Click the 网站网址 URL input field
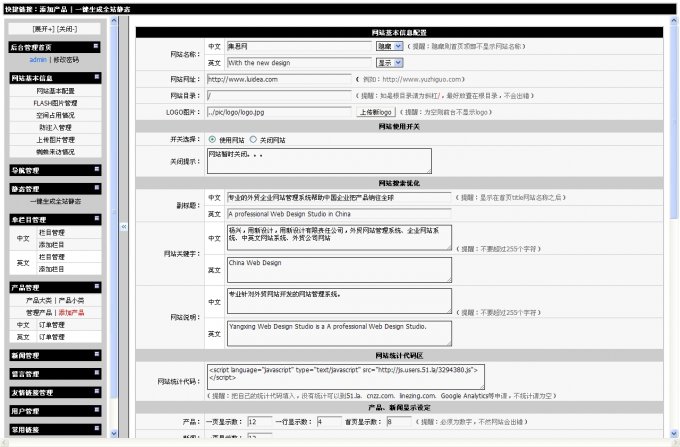Image resolution: width=680 pixels, height=447 pixels. point(279,79)
